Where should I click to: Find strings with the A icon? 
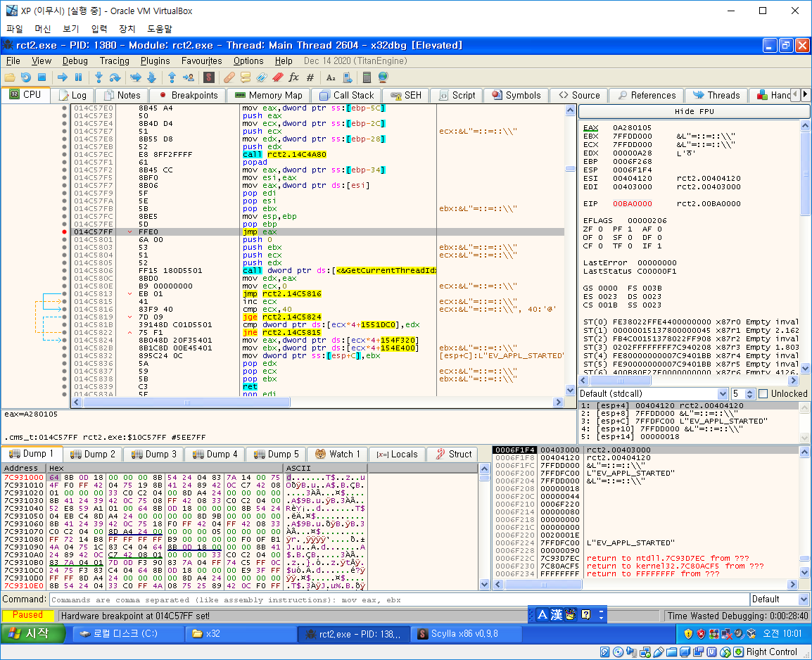(331, 77)
